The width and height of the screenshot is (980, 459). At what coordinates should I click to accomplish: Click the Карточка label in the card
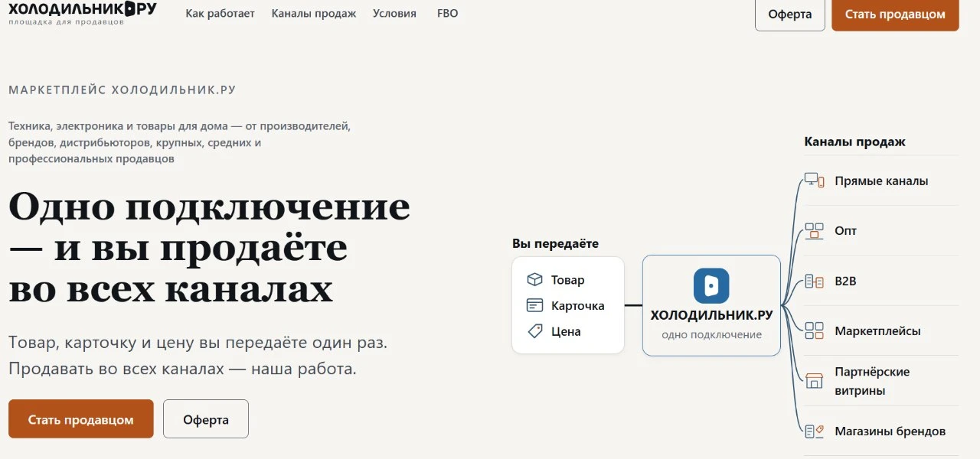[x=578, y=306]
